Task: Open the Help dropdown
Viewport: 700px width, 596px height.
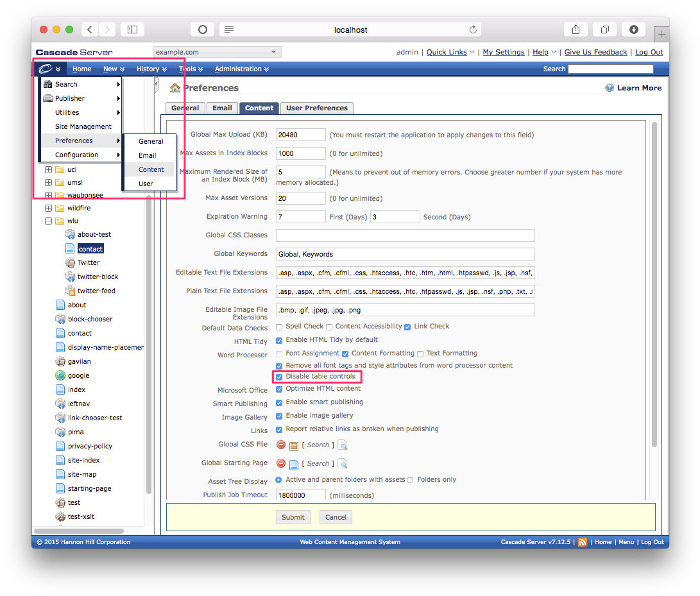Action: [x=544, y=52]
